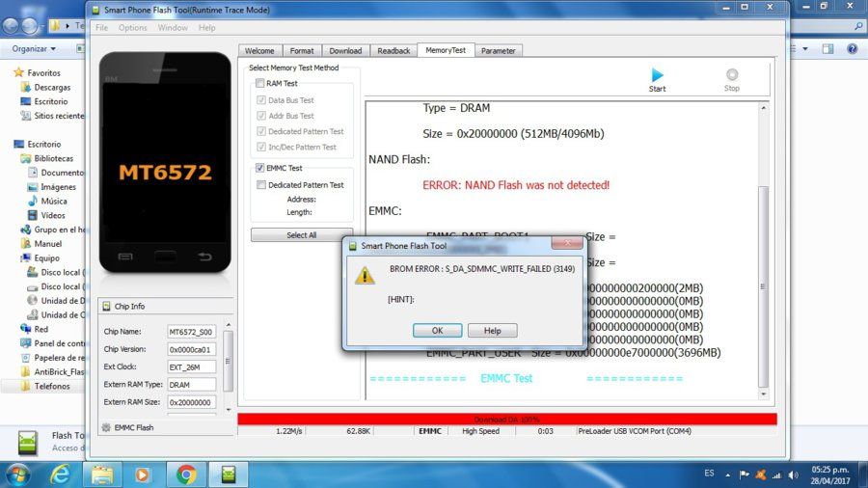Image resolution: width=868 pixels, height=488 pixels.
Task: Switch to the Parameter tab
Action: (499, 50)
